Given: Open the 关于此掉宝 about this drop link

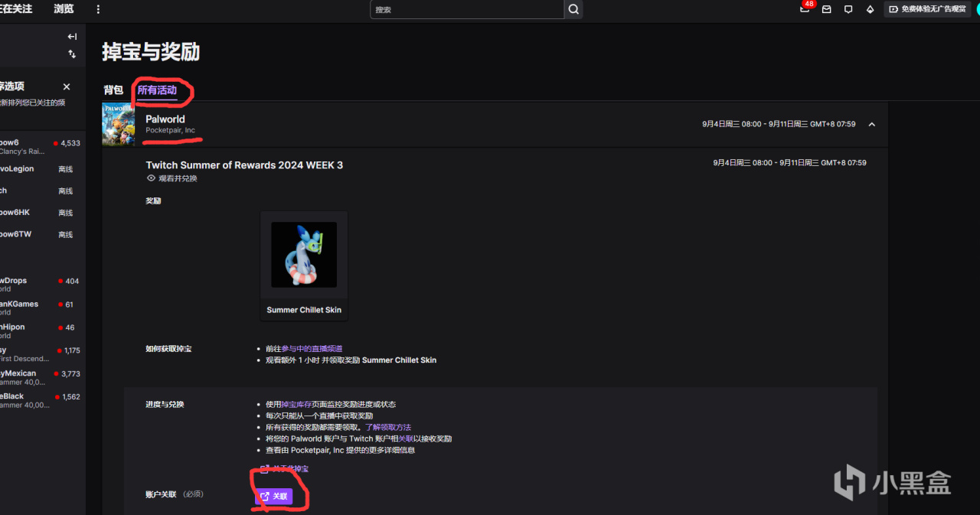Looking at the screenshot, I should pyautogui.click(x=285, y=468).
